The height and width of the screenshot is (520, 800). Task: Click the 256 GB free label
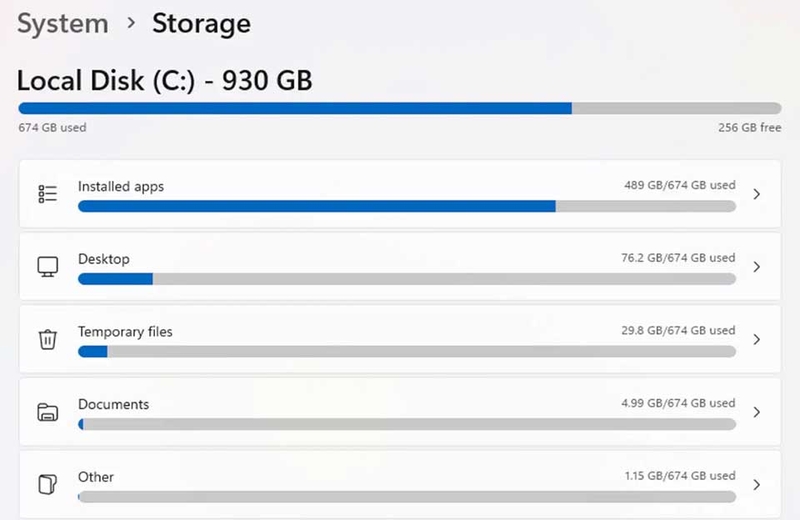click(x=749, y=128)
